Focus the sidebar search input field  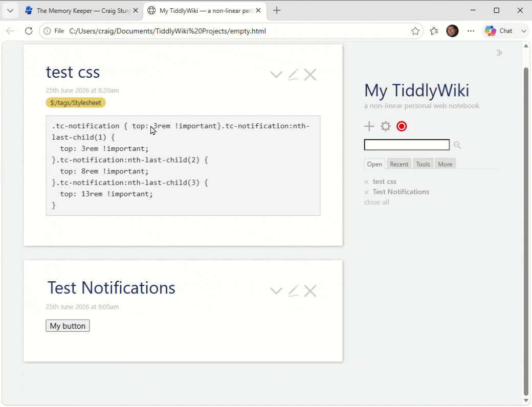pos(407,145)
